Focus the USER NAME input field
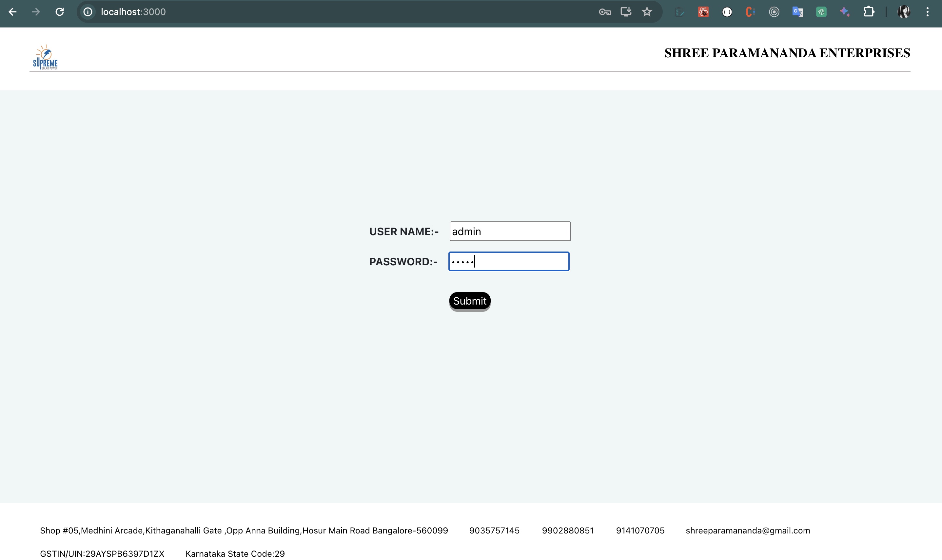942x560 pixels. point(510,231)
